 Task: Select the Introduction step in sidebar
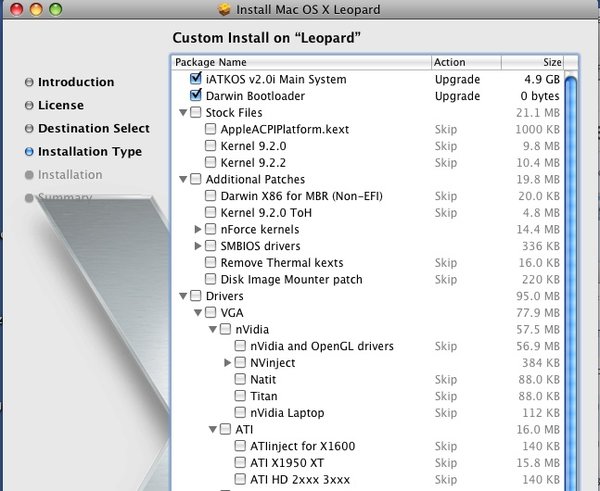pyautogui.click(x=69, y=82)
